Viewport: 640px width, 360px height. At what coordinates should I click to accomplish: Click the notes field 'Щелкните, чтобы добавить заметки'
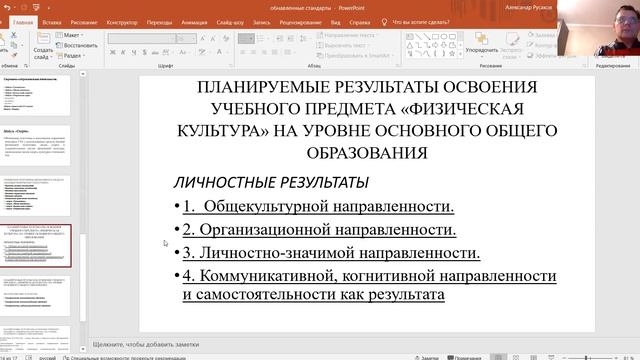146,344
